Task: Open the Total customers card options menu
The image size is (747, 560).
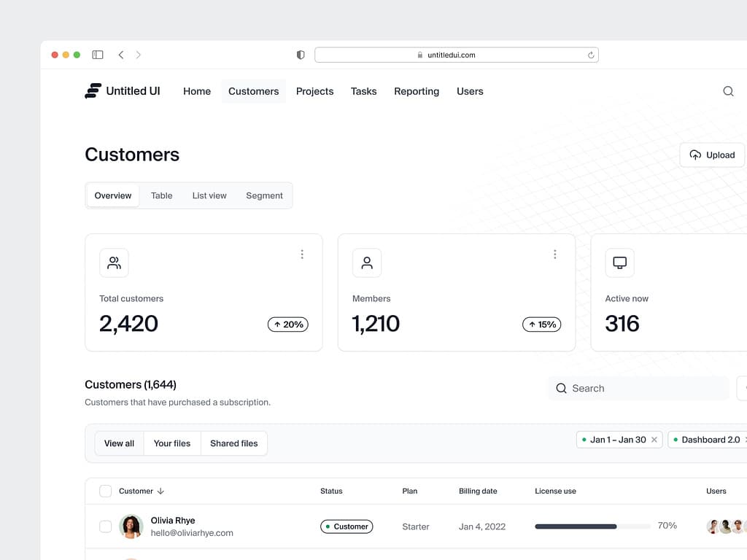Action: [302, 254]
